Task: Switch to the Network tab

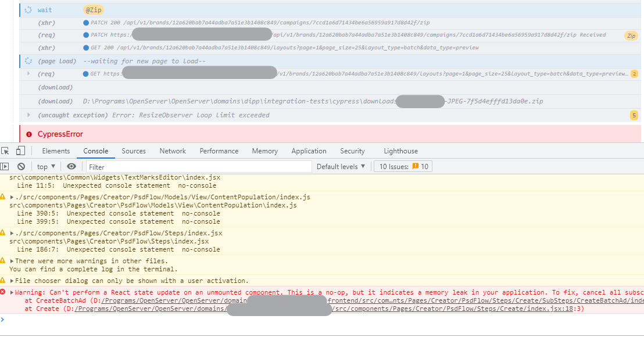Action: pos(172,150)
